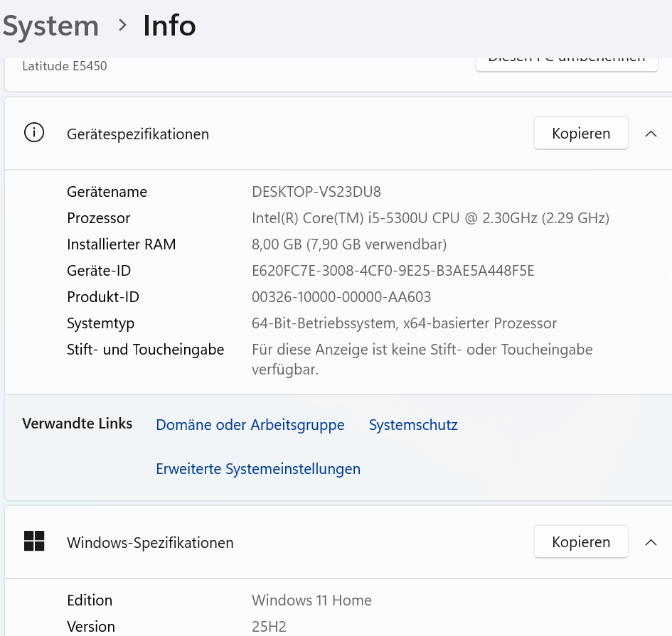Click the Stift- und Toucheingabe label
672x636 pixels.
[145, 350]
